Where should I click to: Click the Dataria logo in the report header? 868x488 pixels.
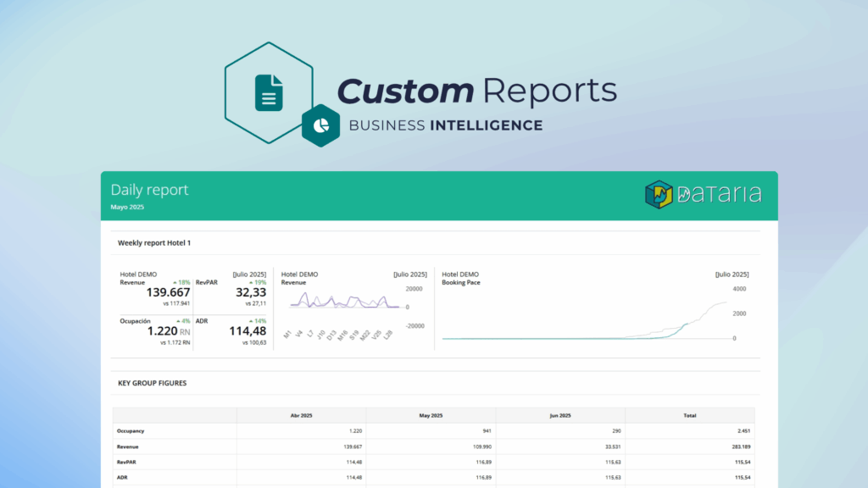coord(704,194)
